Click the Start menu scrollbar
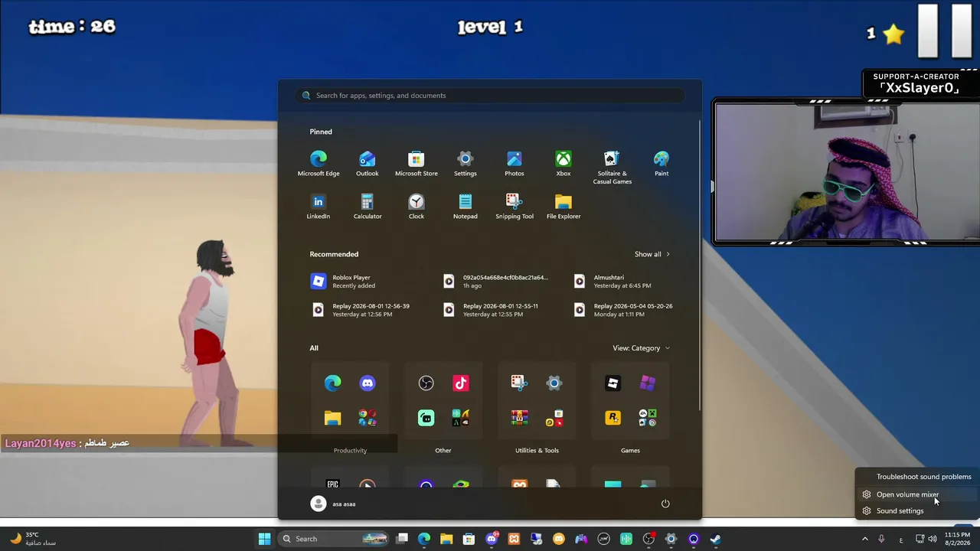Screen dimensions: 980x551 point(699,264)
